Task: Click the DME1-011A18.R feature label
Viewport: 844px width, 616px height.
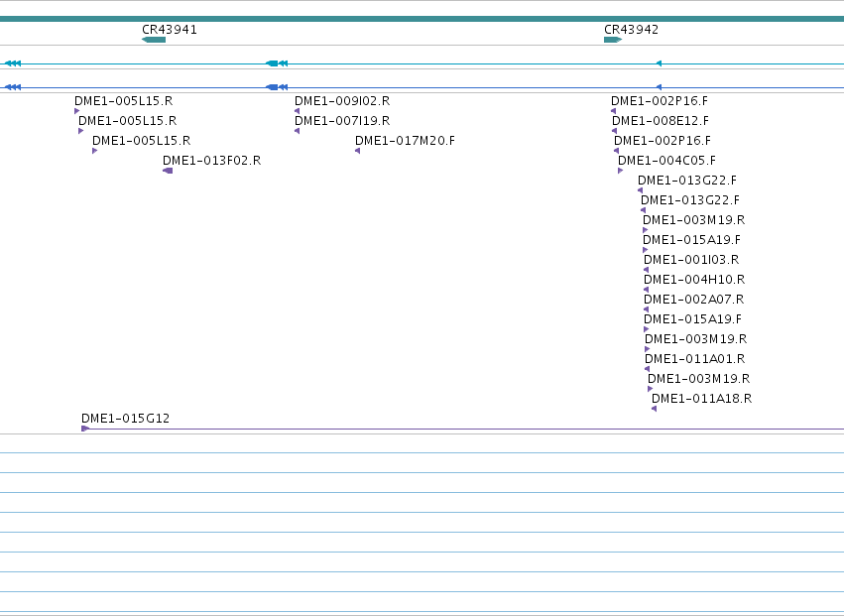Action: tap(702, 399)
